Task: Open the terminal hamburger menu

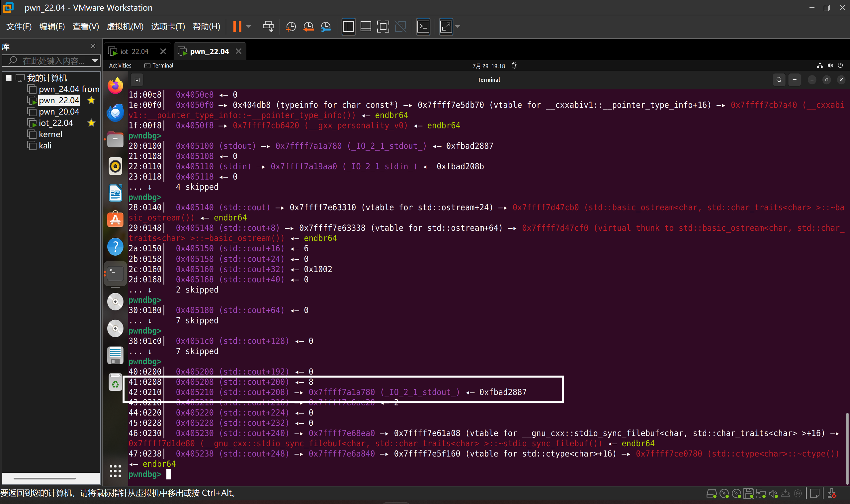Action: [794, 80]
